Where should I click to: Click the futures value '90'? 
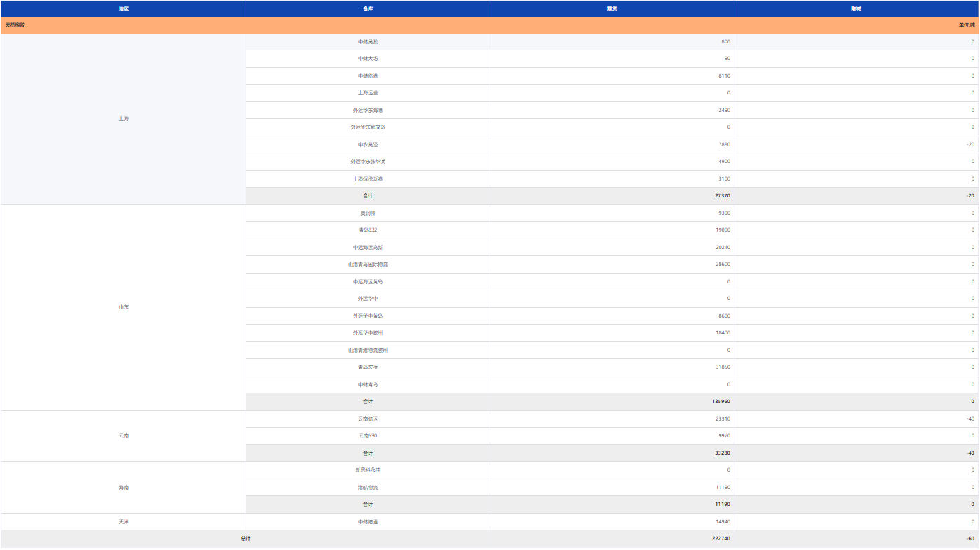[x=727, y=59]
